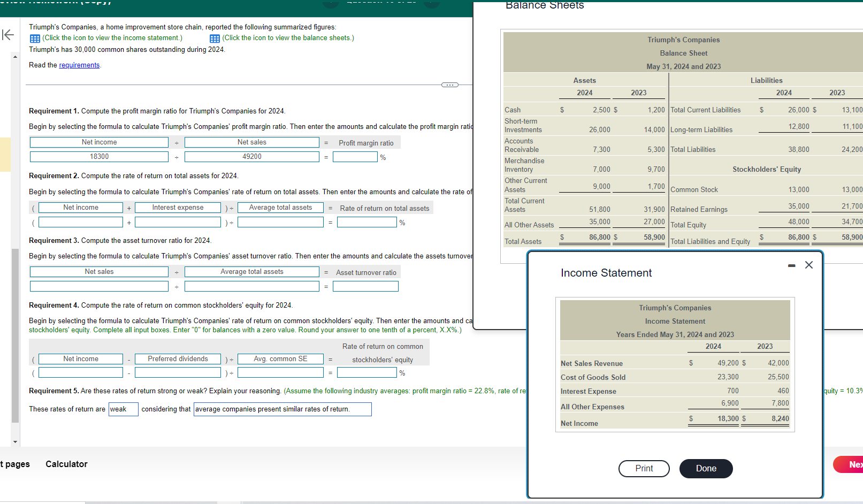This screenshot has width=863, height=504.
Task: Open the Net income dropdown in Requirement 4
Action: pos(81,359)
